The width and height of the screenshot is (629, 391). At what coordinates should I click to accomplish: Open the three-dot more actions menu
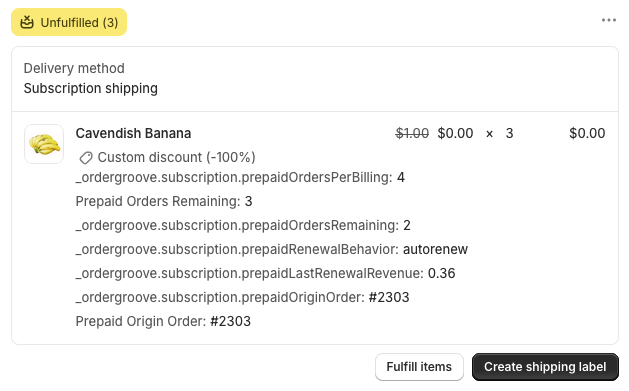609,20
